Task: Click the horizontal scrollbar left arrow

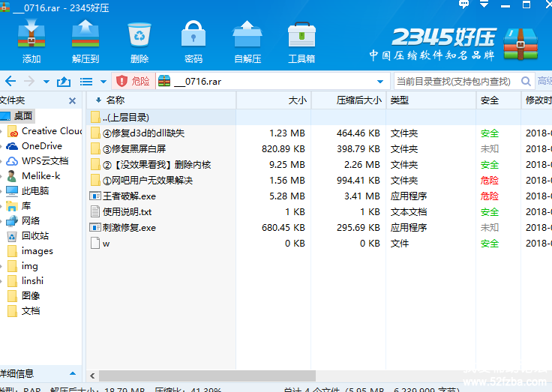Action: click(92, 376)
